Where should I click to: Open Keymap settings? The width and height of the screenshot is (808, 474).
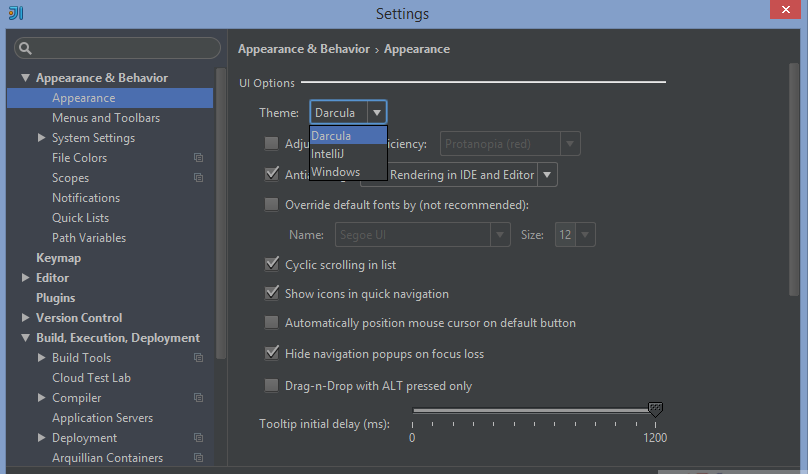(58, 258)
